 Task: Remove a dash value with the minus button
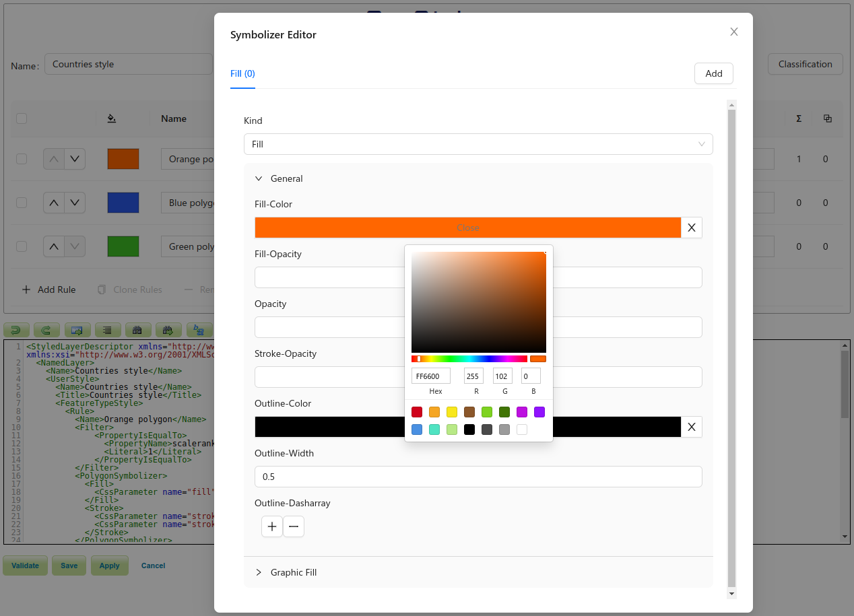[294, 526]
